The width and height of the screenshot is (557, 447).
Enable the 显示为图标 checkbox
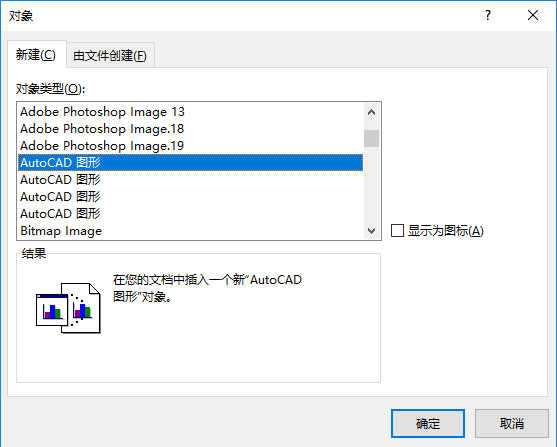(x=397, y=231)
